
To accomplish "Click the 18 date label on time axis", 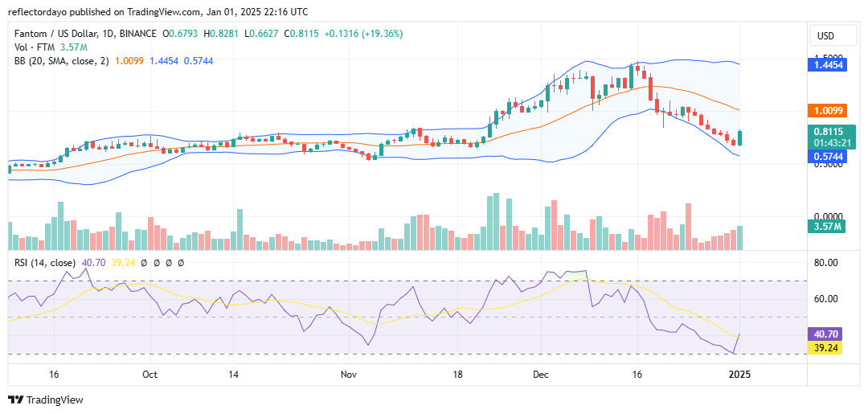I will pos(457,374).
